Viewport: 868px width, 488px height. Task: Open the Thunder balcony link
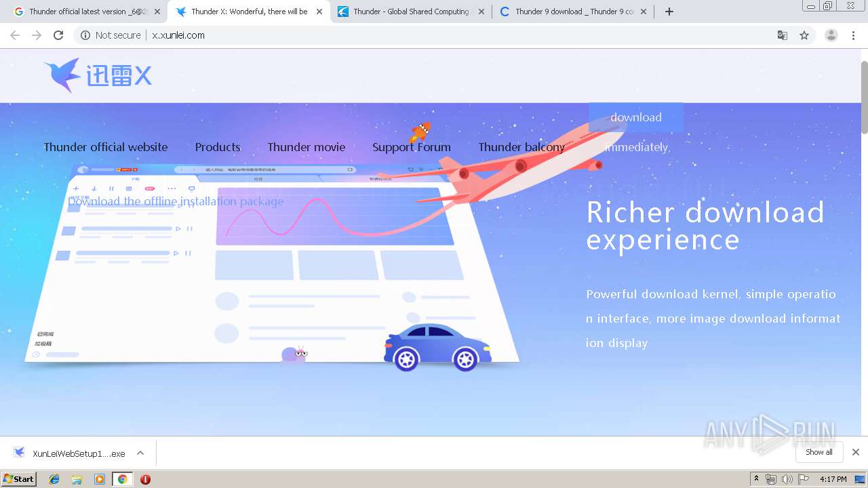tap(521, 147)
